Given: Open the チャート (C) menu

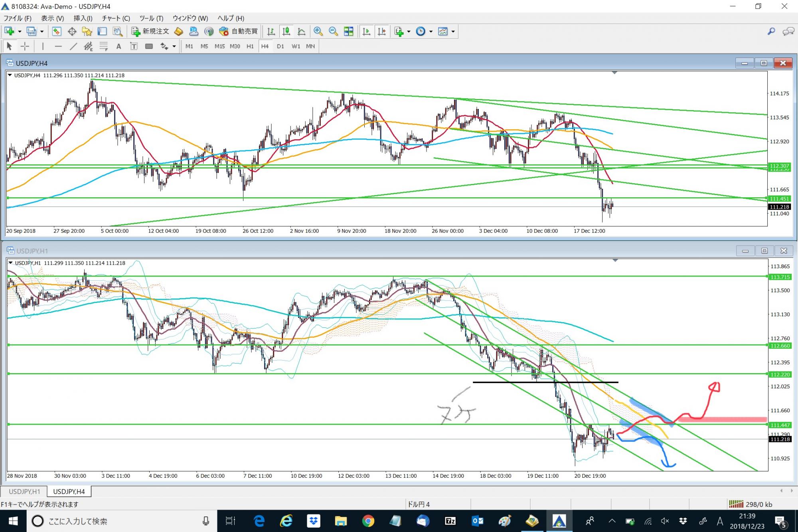Looking at the screenshot, I should (116, 18).
